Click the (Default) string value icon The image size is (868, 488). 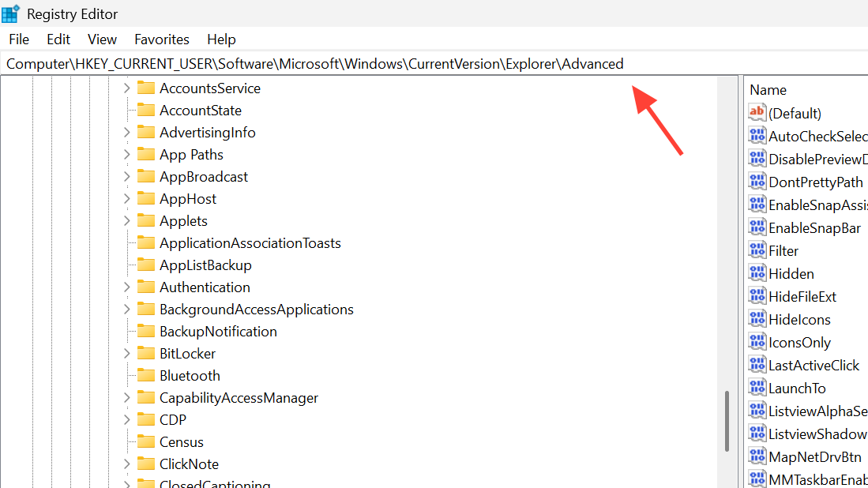tap(757, 113)
